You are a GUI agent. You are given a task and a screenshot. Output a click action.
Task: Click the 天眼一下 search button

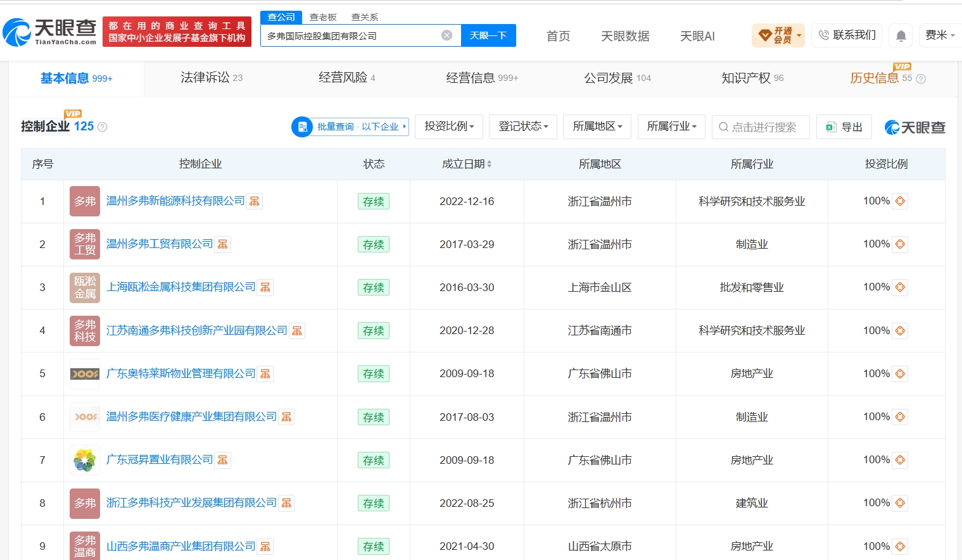tap(488, 35)
